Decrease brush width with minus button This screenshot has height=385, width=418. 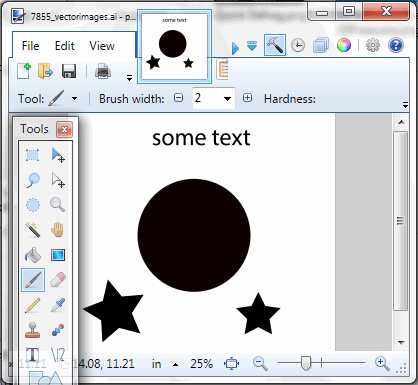coord(179,98)
